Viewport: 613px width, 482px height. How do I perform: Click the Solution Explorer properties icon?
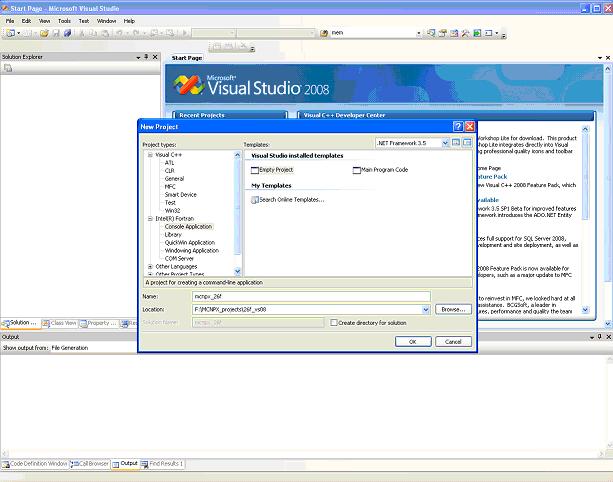point(8,68)
